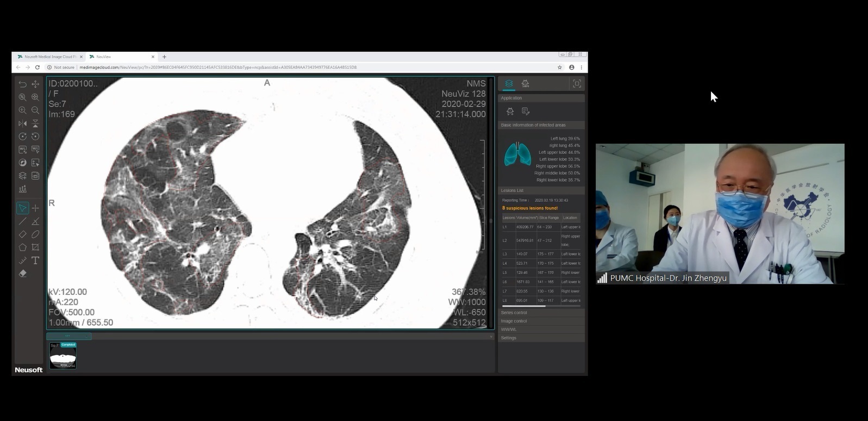Screen dimensions: 868x421
Task: Pick the eraser tool
Action: coord(22,274)
